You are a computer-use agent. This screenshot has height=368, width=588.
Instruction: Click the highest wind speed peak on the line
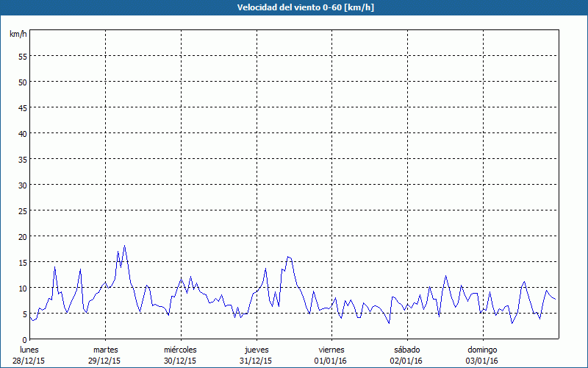[124, 246]
